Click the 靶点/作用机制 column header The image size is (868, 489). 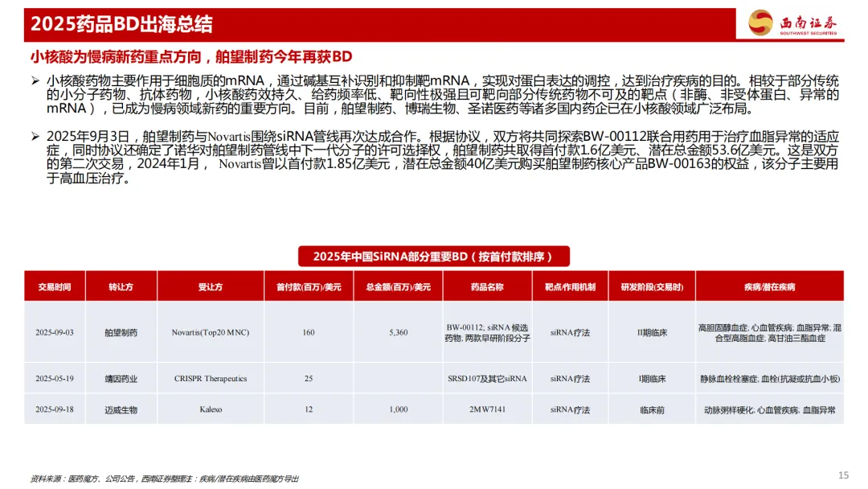click(x=570, y=286)
